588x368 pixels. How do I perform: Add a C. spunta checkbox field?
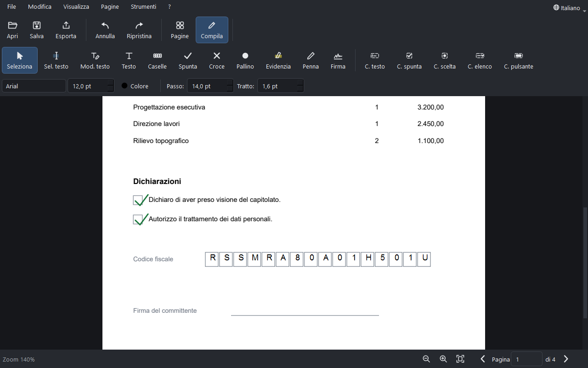(x=409, y=60)
